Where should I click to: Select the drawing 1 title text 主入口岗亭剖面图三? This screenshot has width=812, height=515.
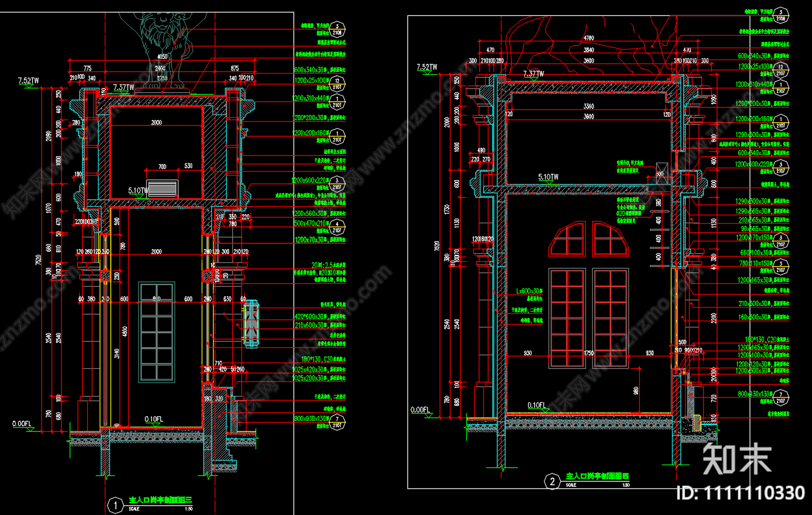coord(160,500)
